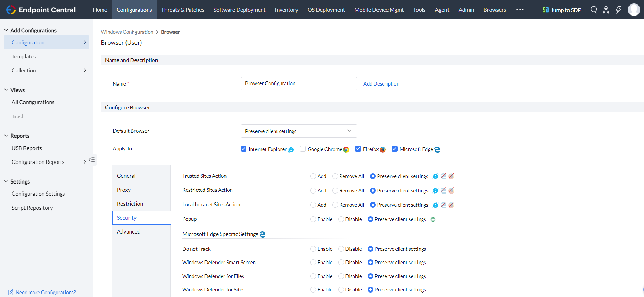Expand the Collection submenu arrow
This screenshot has width=644, height=297.
click(x=85, y=70)
